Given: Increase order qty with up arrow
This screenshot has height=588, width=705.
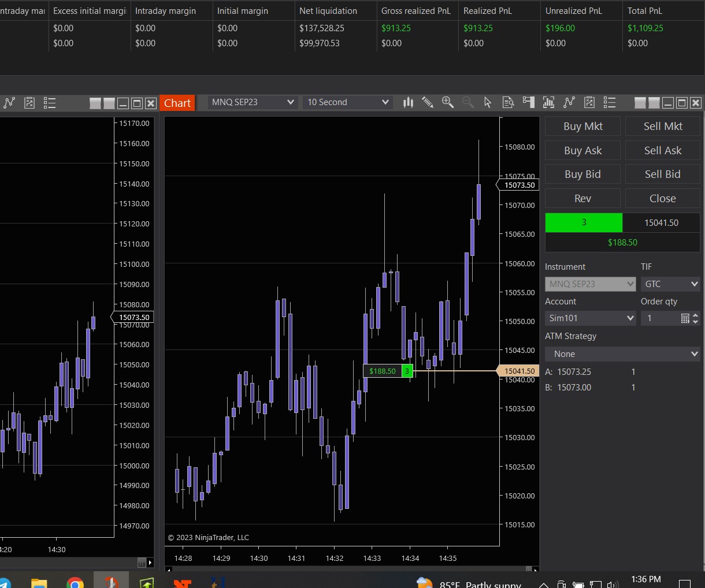Looking at the screenshot, I should (x=695, y=315).
